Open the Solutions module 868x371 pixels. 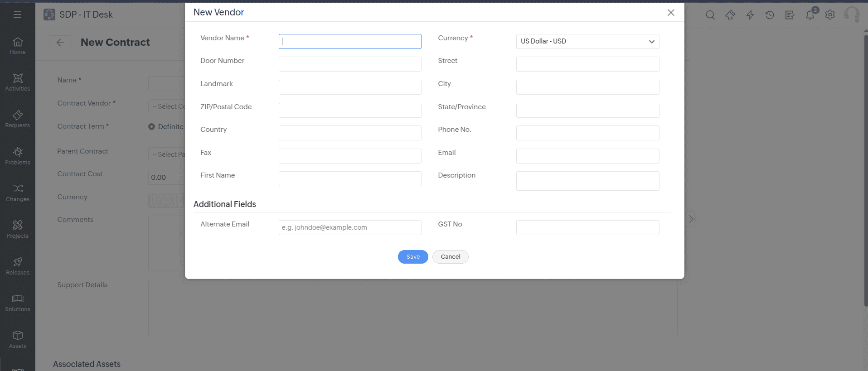18,303
